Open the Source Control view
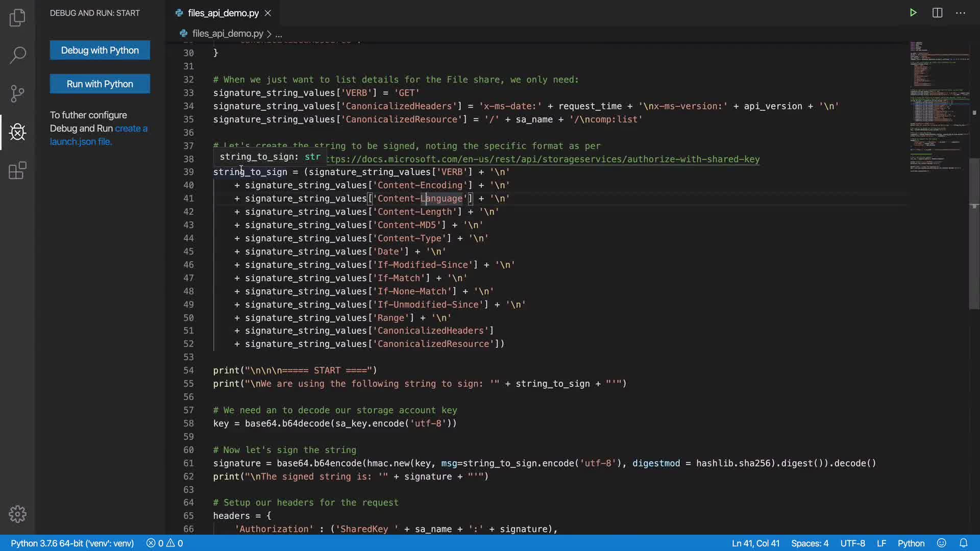The image size is (980, 551). point(17,93)
